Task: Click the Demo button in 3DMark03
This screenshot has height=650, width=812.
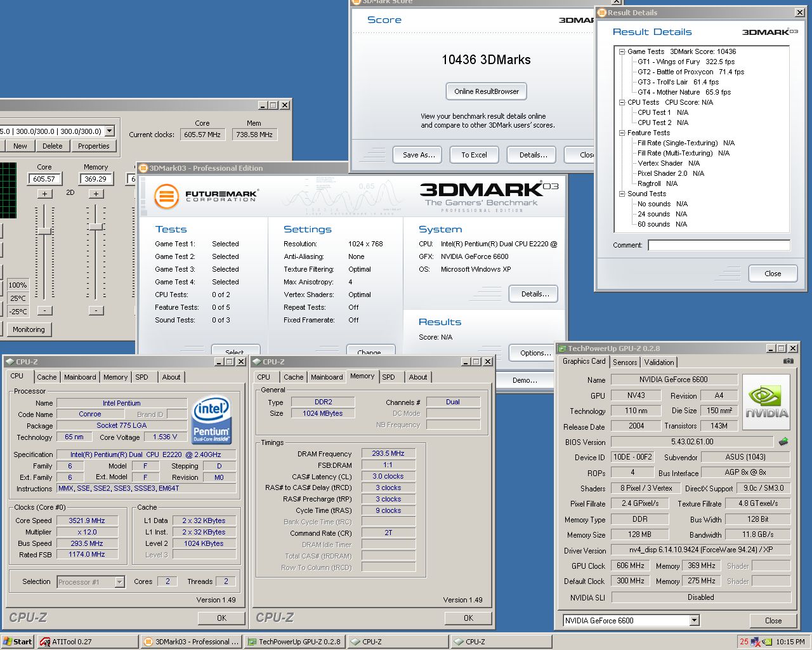Action: (x=525, y=380)
